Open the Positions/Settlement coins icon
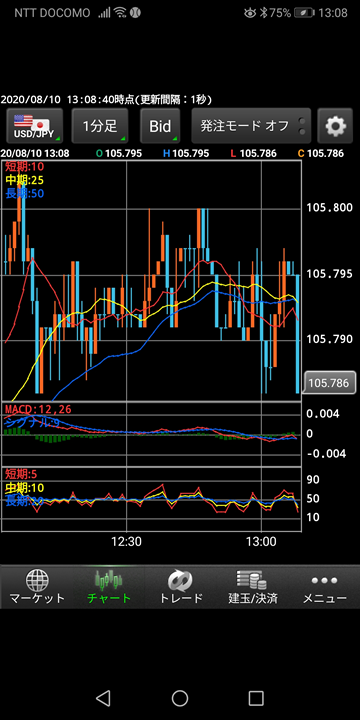 coord(252,580)
